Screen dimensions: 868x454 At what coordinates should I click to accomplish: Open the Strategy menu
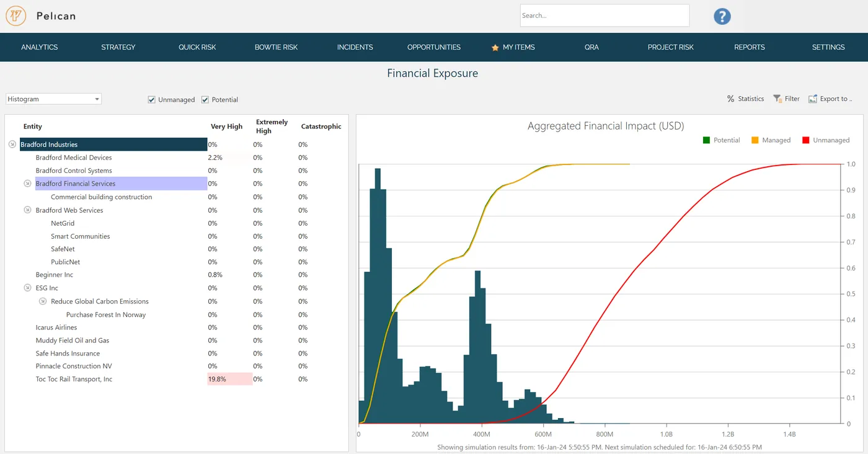118,47
